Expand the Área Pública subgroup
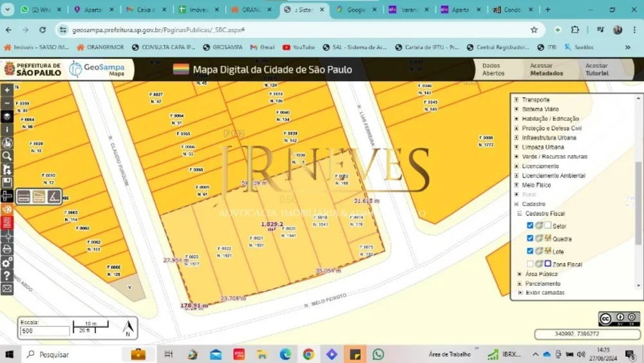This screenshot has width=644, height=363. pos(520,274)
